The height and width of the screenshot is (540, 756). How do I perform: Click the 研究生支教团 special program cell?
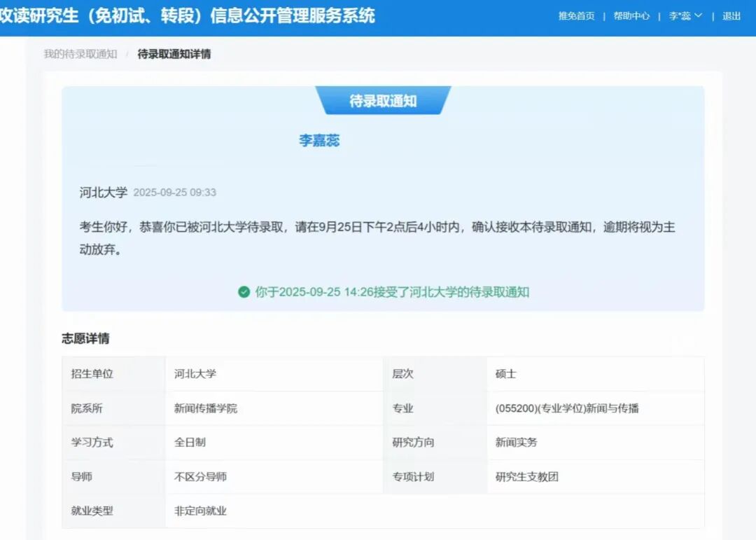coord(526,477)
